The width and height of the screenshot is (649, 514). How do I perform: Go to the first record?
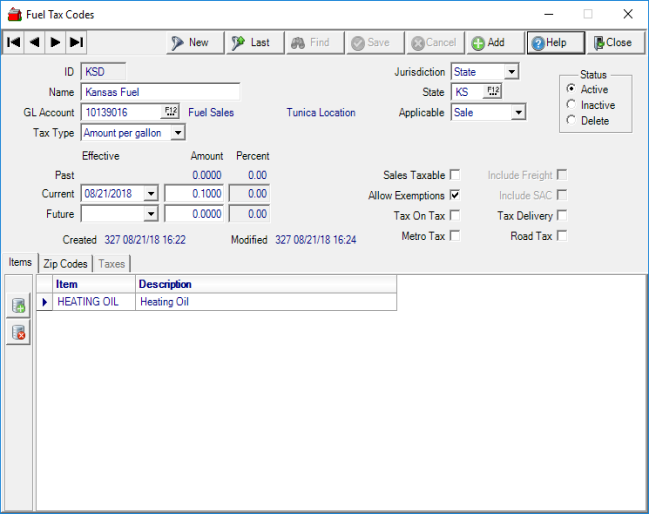point(14,42)
